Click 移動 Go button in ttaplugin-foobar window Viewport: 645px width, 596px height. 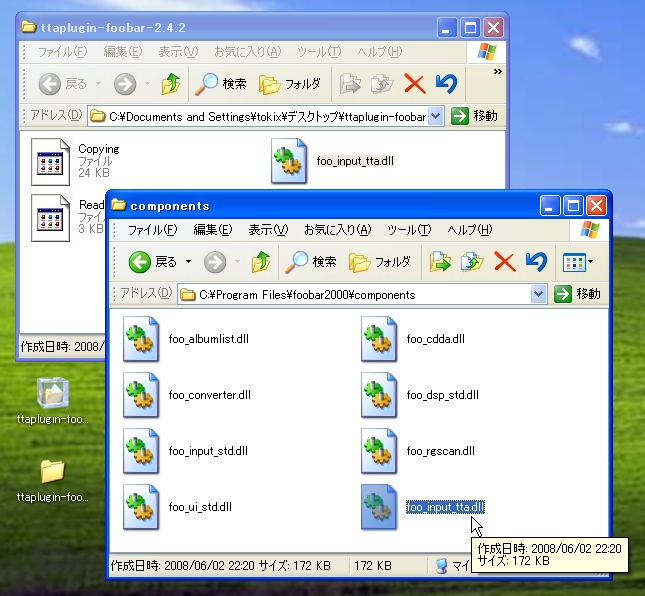click(475, 116)
